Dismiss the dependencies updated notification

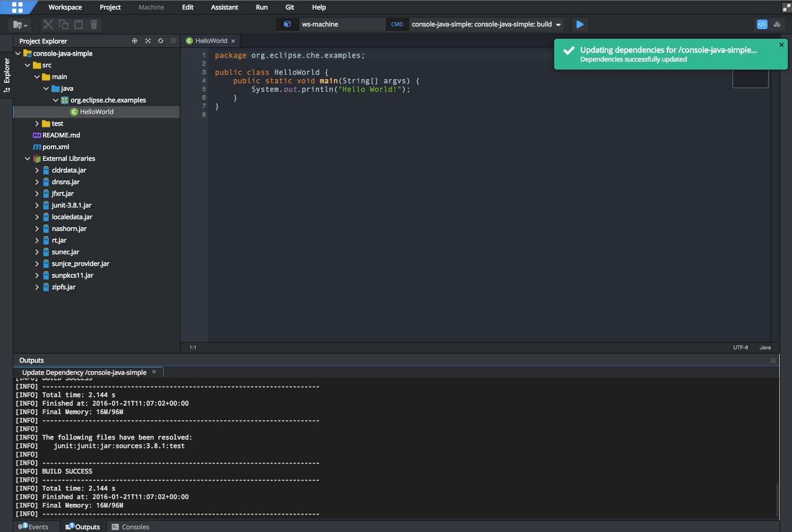click(781, 45)
